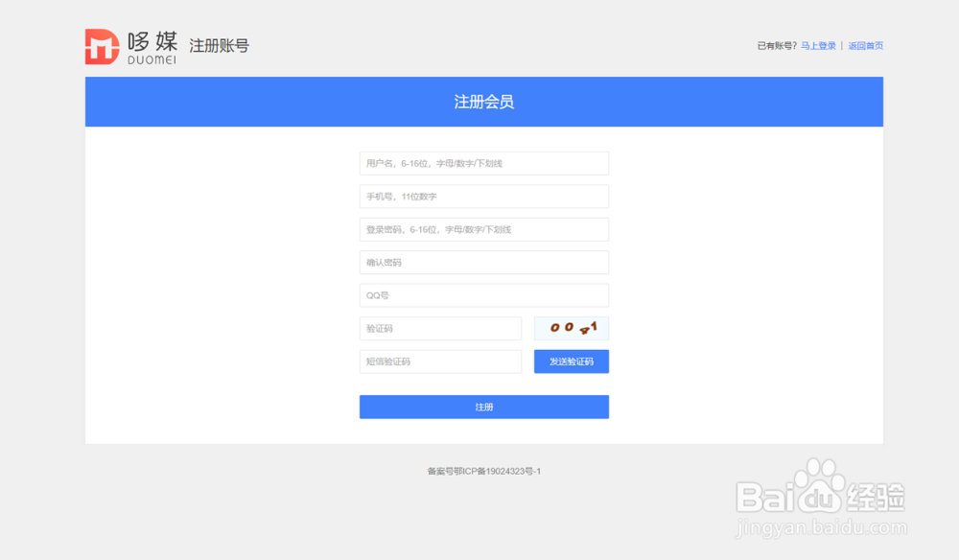
Task: Focus the QQ号 input field
Action: [484, 294]
